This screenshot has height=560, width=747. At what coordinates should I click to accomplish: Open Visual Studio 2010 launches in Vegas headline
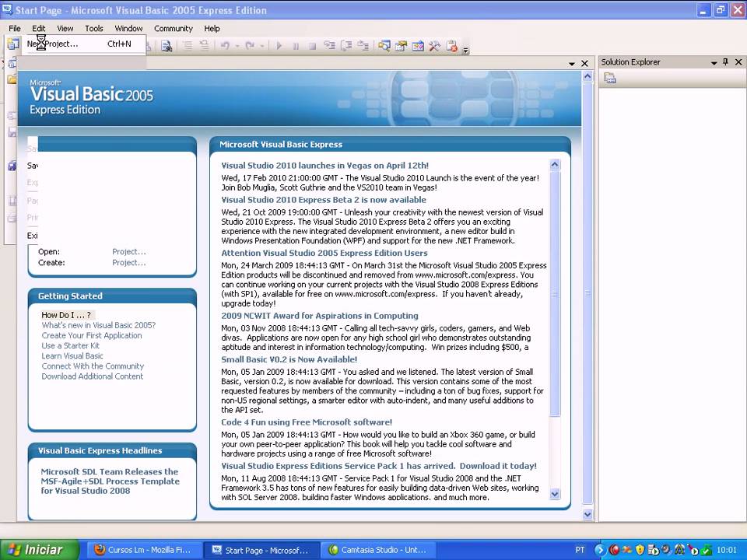[325, 165]
